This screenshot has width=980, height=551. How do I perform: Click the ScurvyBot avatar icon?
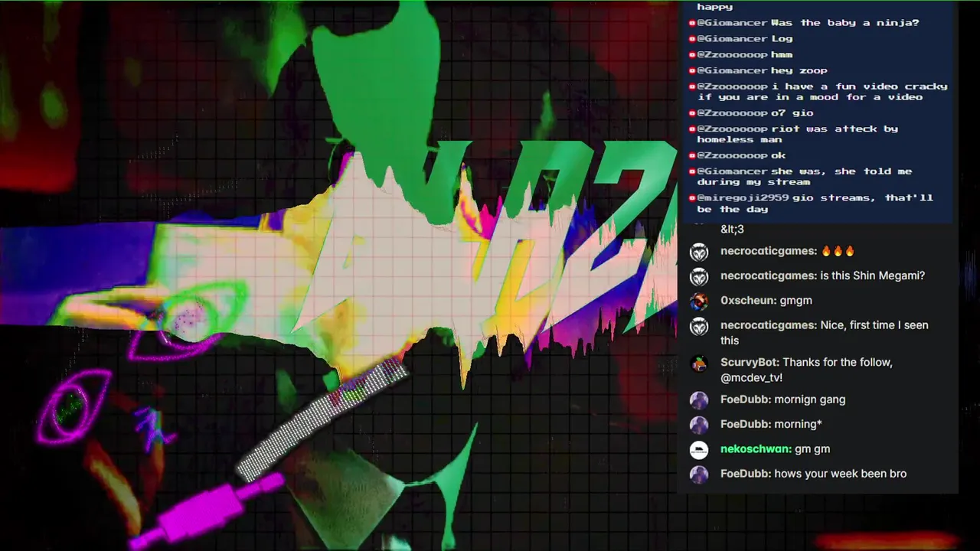(x=699, y=363)
